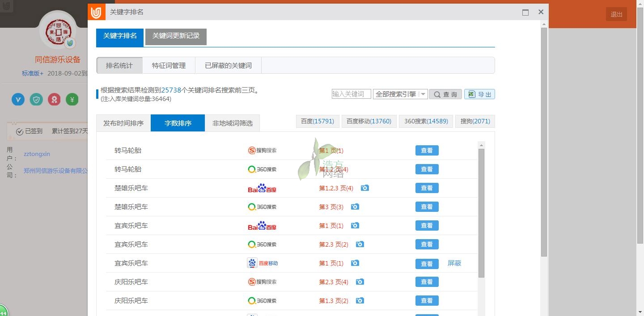Export results with 导出 button

(479, 94)
